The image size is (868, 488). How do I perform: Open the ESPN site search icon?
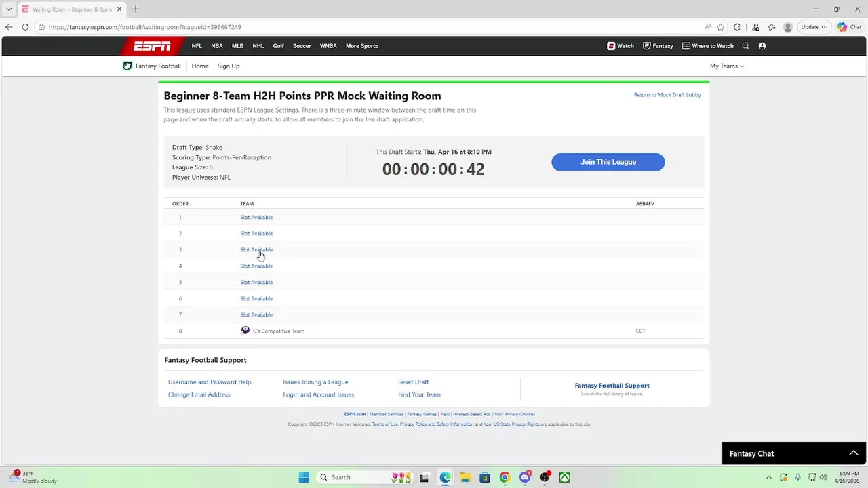[746, 46]
